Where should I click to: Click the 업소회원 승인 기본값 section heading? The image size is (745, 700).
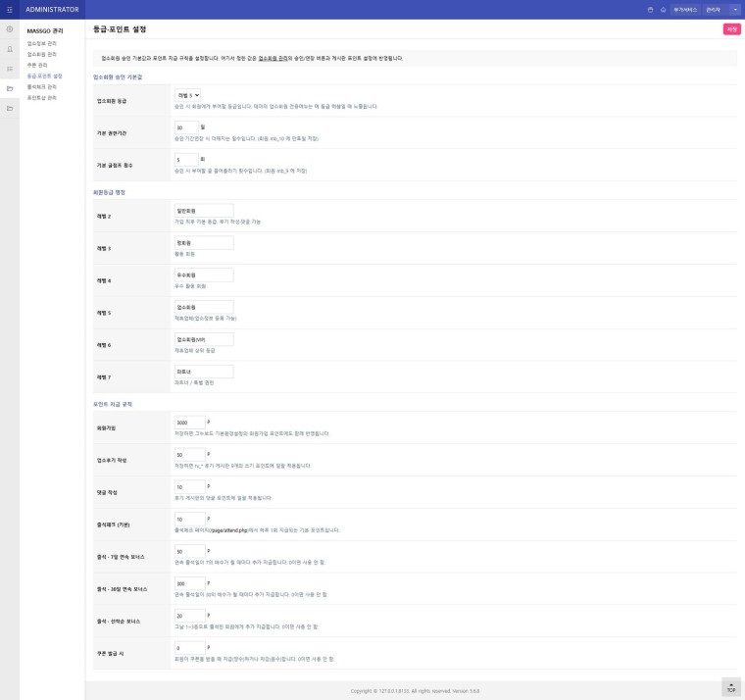[x=118, y=77]
